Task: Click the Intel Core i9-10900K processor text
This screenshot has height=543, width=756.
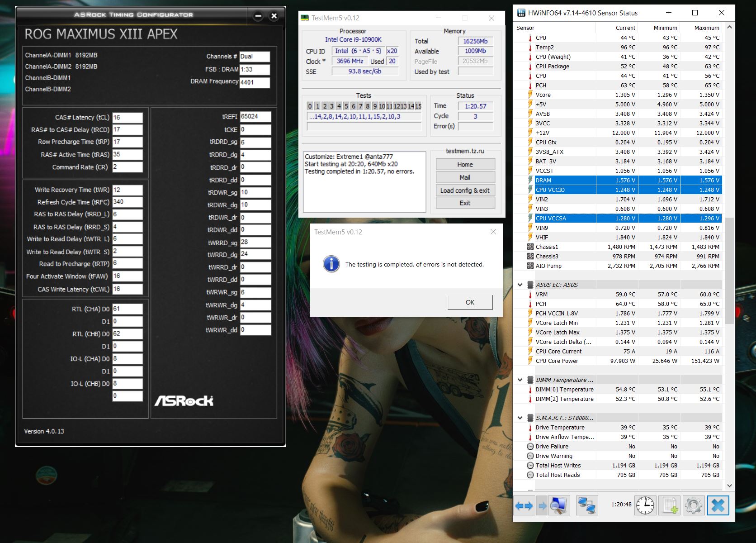Action: tap(353, 40)
